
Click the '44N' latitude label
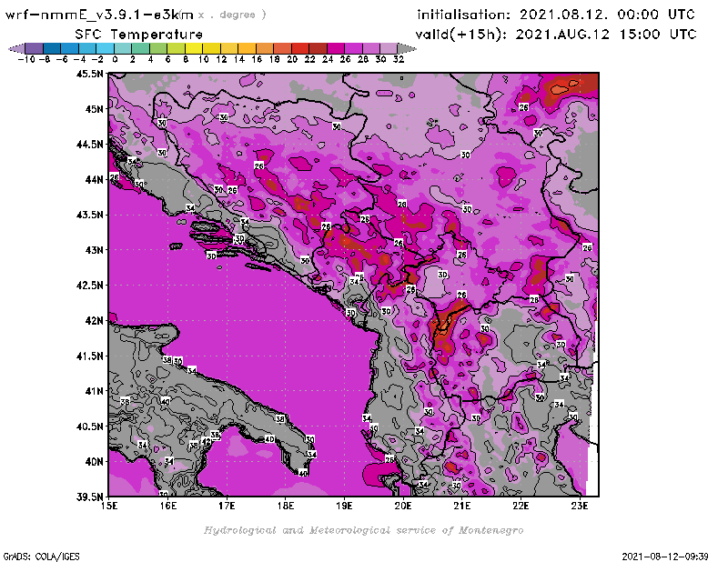tap(94, 179)
